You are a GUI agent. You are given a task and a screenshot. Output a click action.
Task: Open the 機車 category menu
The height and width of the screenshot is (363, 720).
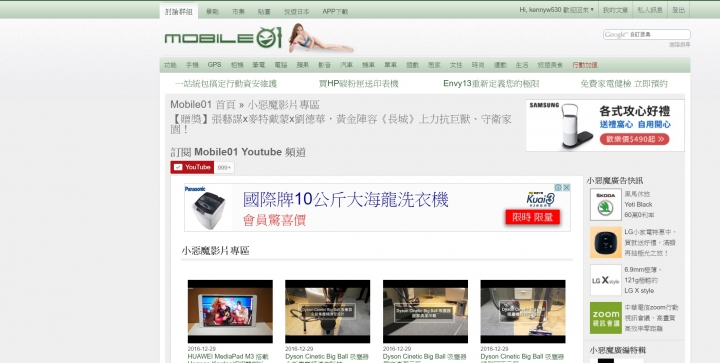coord(368,65)
